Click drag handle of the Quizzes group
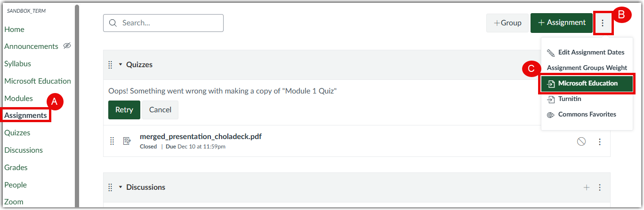The image size is (644, 210). point(111,65)
